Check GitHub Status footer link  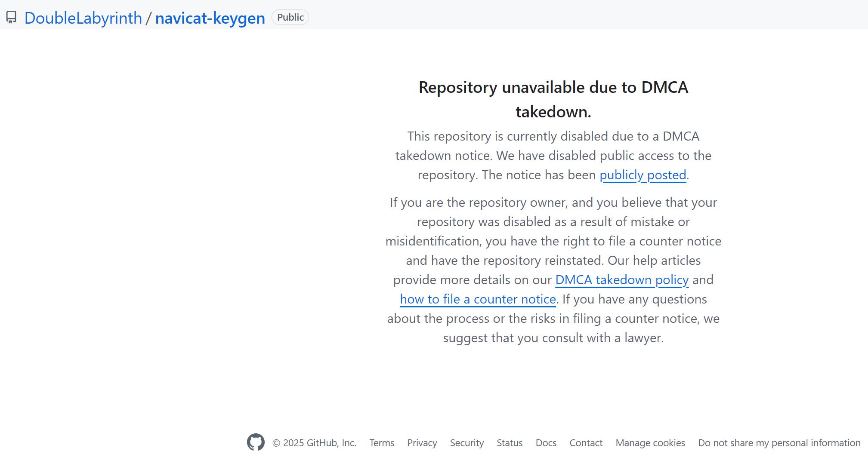click(x=510, y=443)
